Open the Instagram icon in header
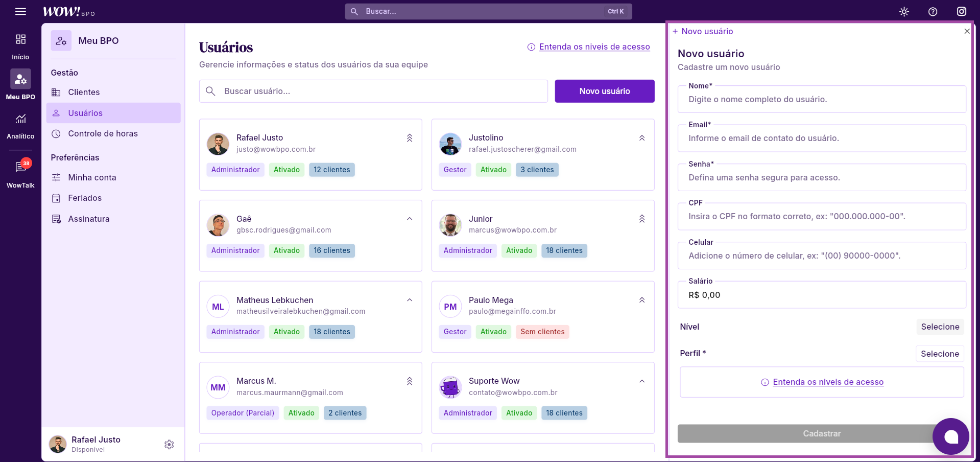This screenshot has width=980, height=462. (x=961, y=11)
